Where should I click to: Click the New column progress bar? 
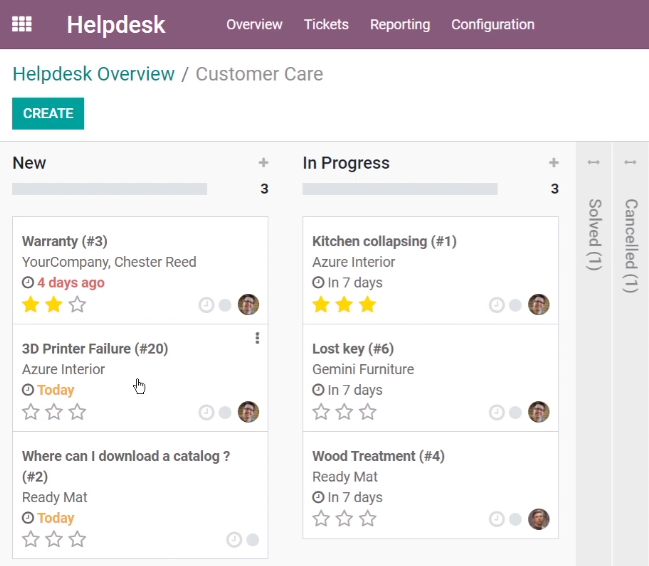[109, 189]
